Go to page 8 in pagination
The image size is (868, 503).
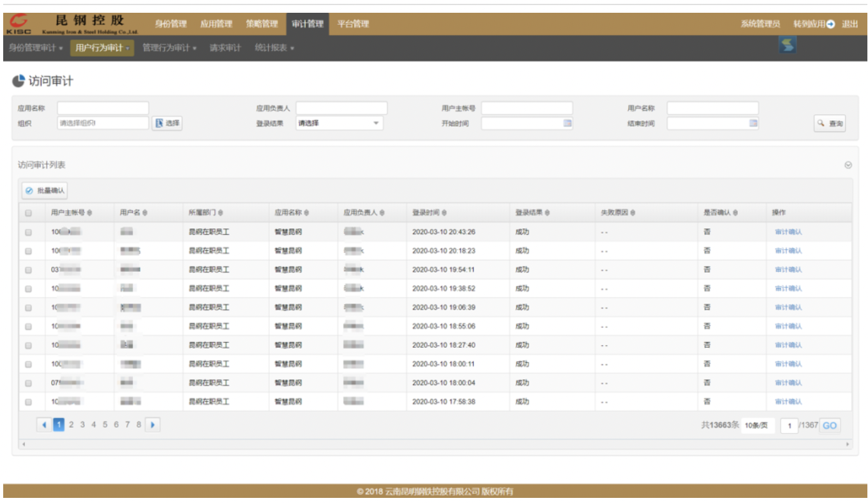coord(138,424)
